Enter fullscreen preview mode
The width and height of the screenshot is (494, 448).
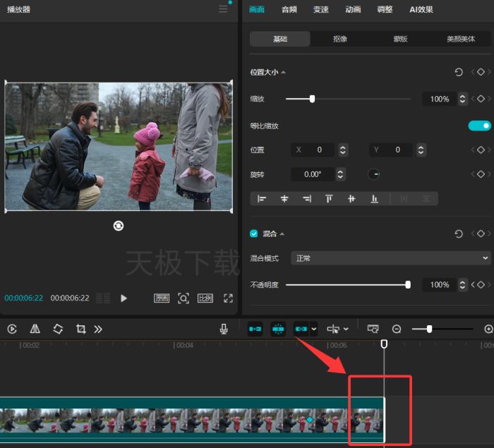pos(228,298)
